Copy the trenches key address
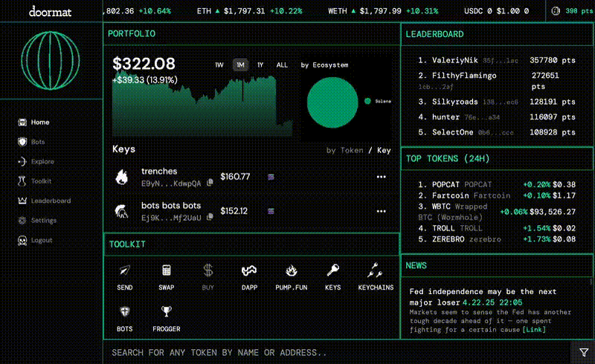 [210, 183]
